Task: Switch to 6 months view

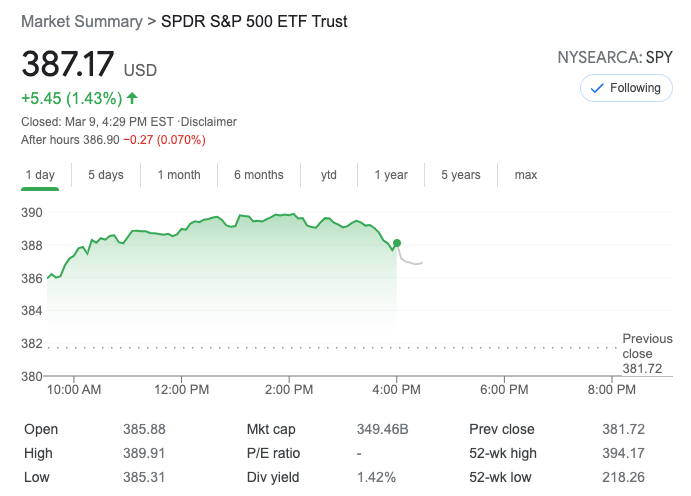Action: point(259,175)
